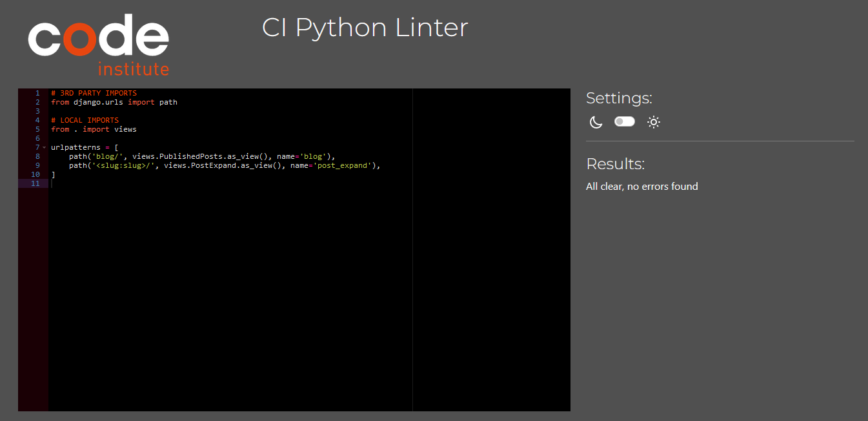Click the closing bracket on line 10
Viewport: 868px width, 421px height.
tap(53, 174)
